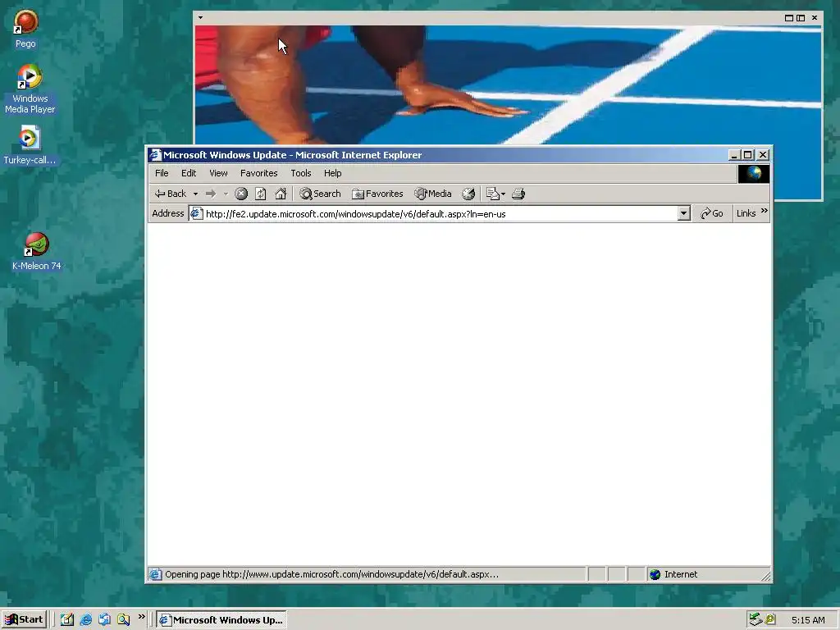Click the IE globe throbber logo
The height and width of the screenshot is (630, 840).
coord(754,174)
